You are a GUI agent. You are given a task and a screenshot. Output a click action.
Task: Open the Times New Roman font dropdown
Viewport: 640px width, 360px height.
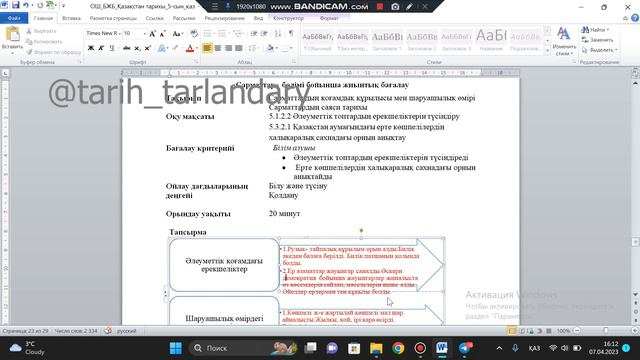(x=120, y=33)
